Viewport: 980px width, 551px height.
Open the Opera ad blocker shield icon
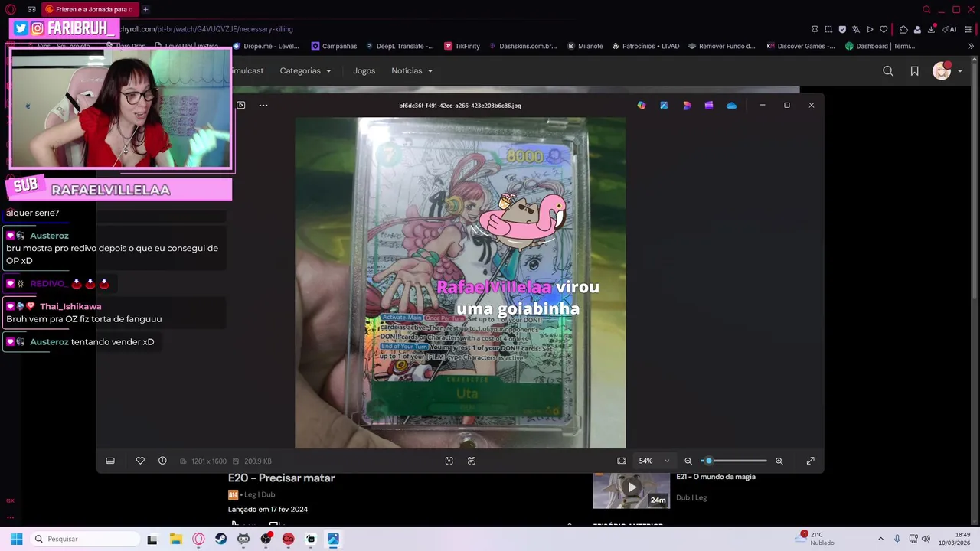coord(842,29)
